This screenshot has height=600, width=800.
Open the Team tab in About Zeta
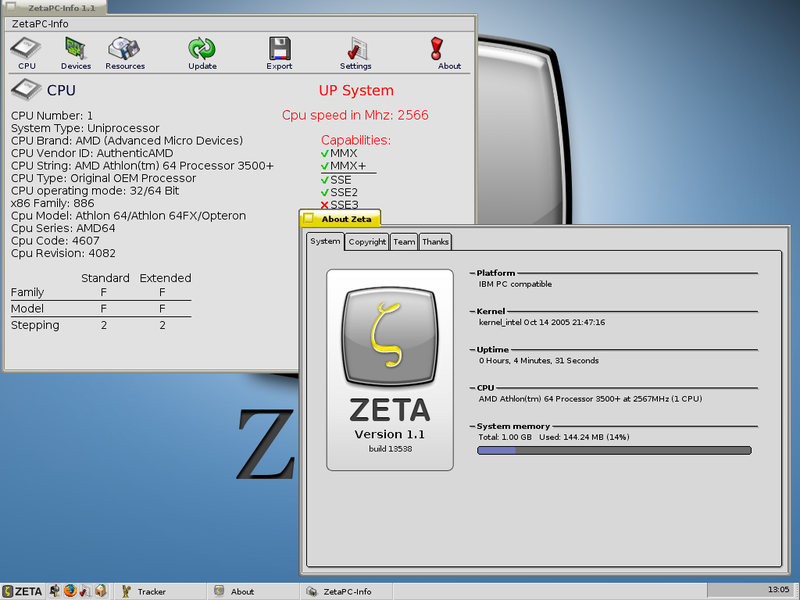pos(403,241)
